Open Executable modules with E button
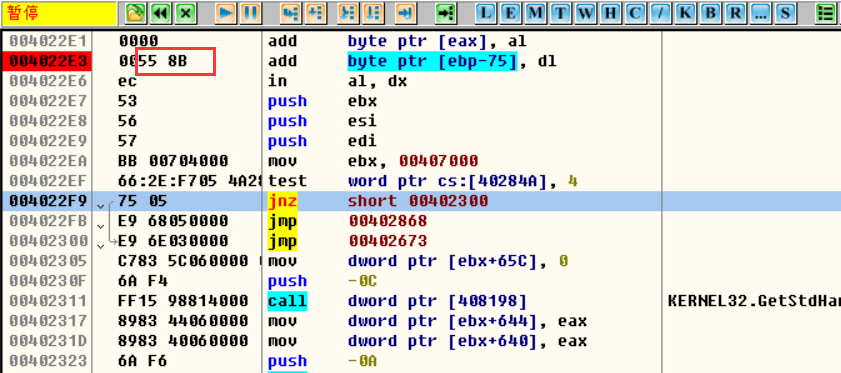Image resolution: width=841 pixels, height=373 pixels. click(511, 12)
